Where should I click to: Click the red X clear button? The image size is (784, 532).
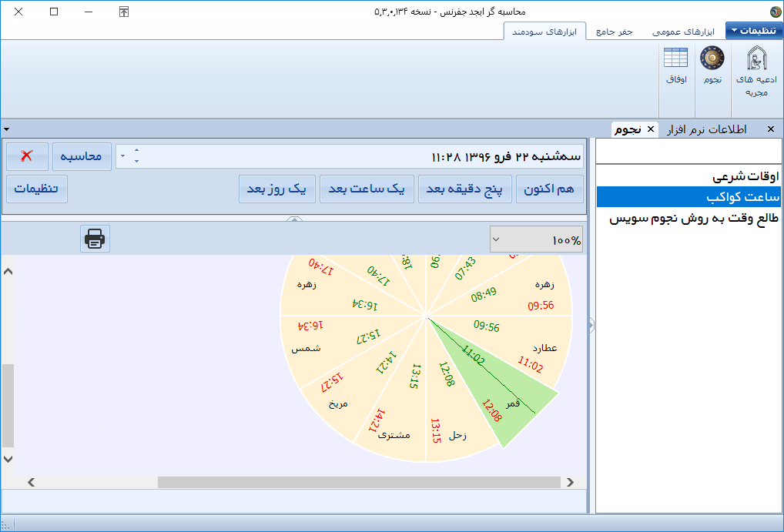(27, 156)
